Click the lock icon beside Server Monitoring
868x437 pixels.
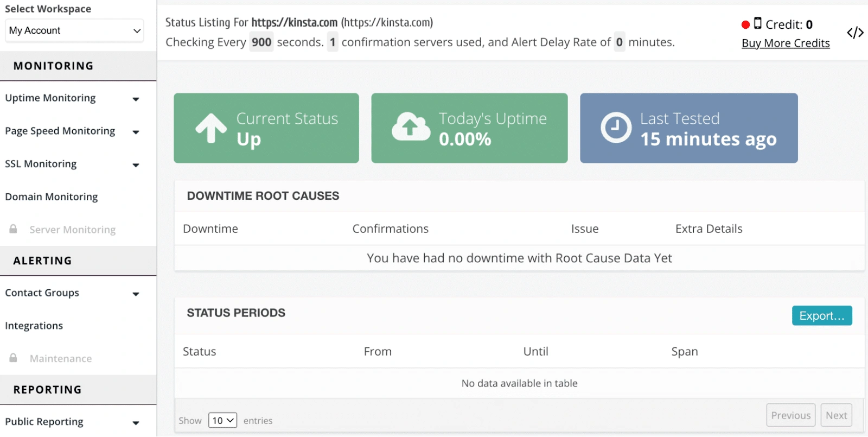click(13, 229)
